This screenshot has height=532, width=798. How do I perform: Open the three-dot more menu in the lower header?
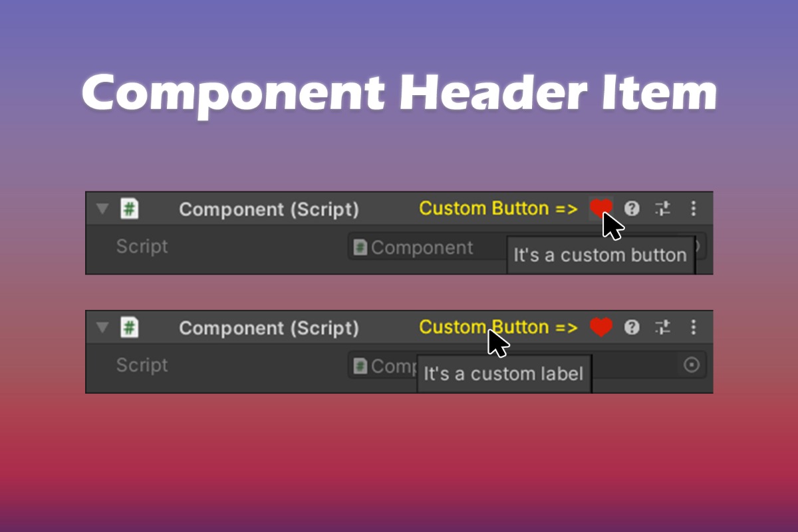pos(693,327)
